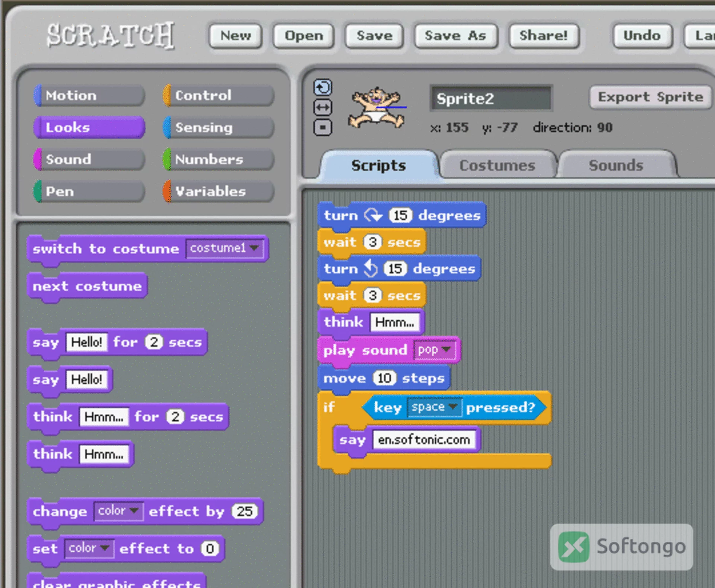The height and width of the screenshot is (588, 715).
Task: Select the can-rotate rotation style icon
Action: [x=323, y=88]
